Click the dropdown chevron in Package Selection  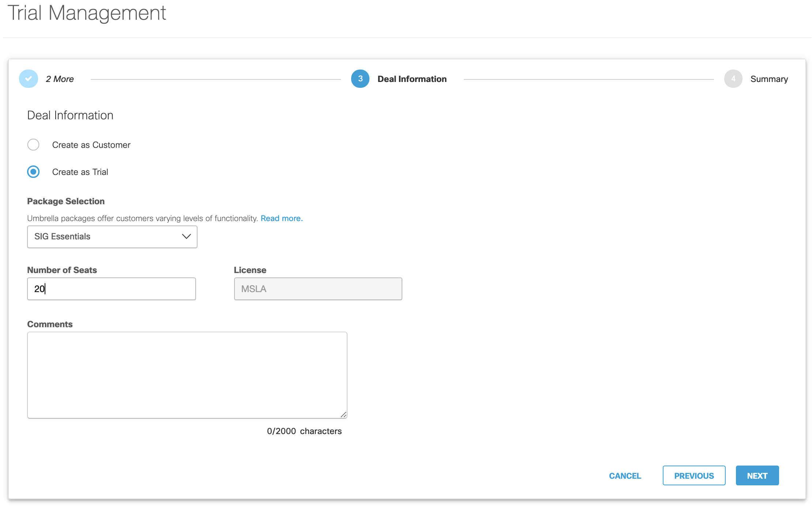click(186, 236)
